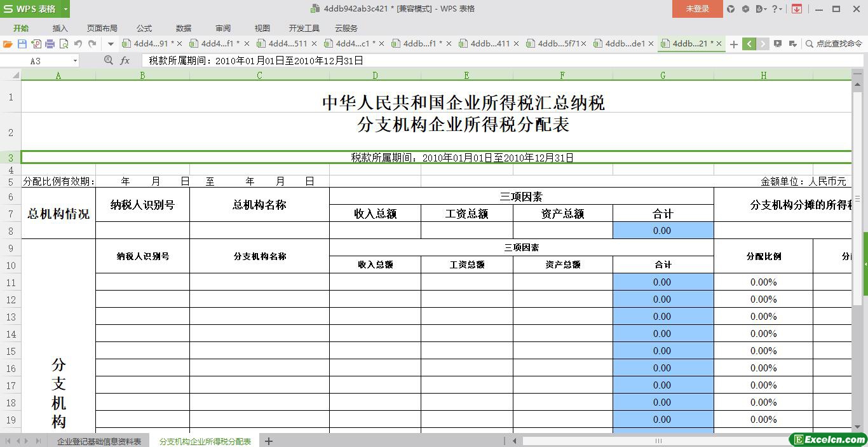Click the horizontal scrollbar thumb
The width and height of the screenshot is (868, 447).
click(x=658, y=441)
